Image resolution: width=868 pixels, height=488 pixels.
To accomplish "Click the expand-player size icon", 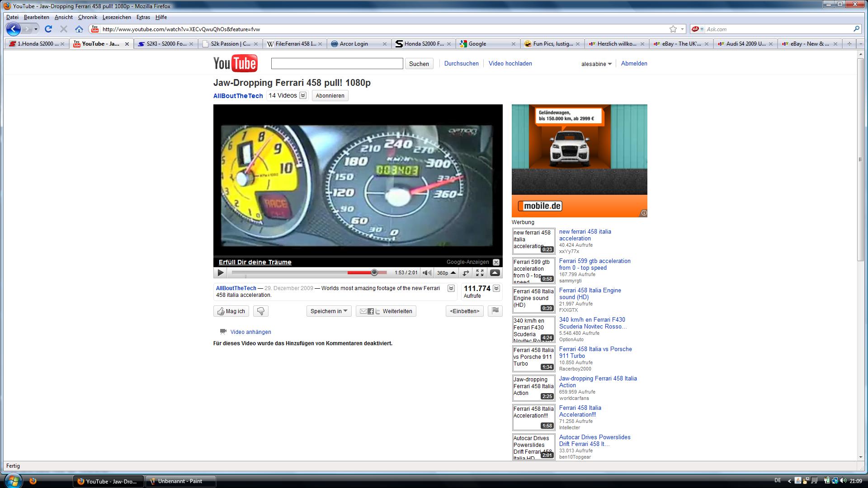I will click(466, 273).
